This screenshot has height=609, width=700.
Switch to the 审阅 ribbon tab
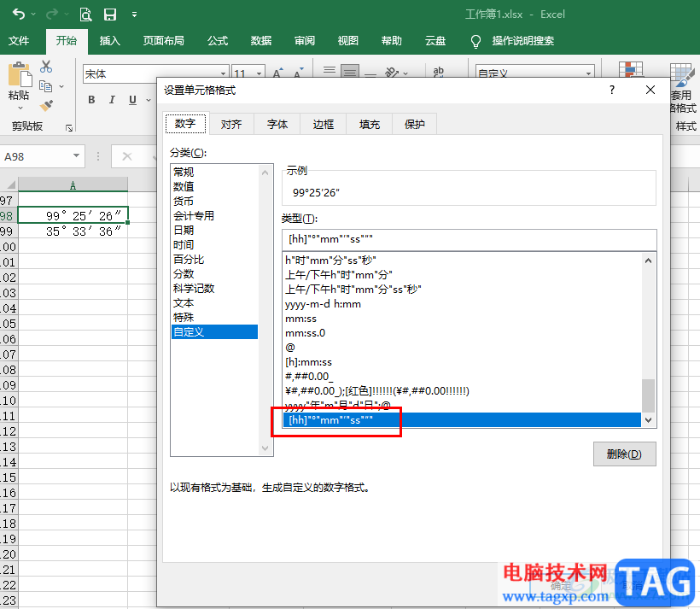click(x=305, y=41)
